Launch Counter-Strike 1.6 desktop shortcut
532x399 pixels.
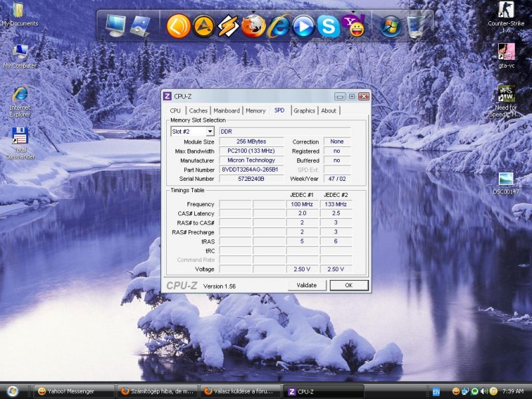tap(506, 16)
